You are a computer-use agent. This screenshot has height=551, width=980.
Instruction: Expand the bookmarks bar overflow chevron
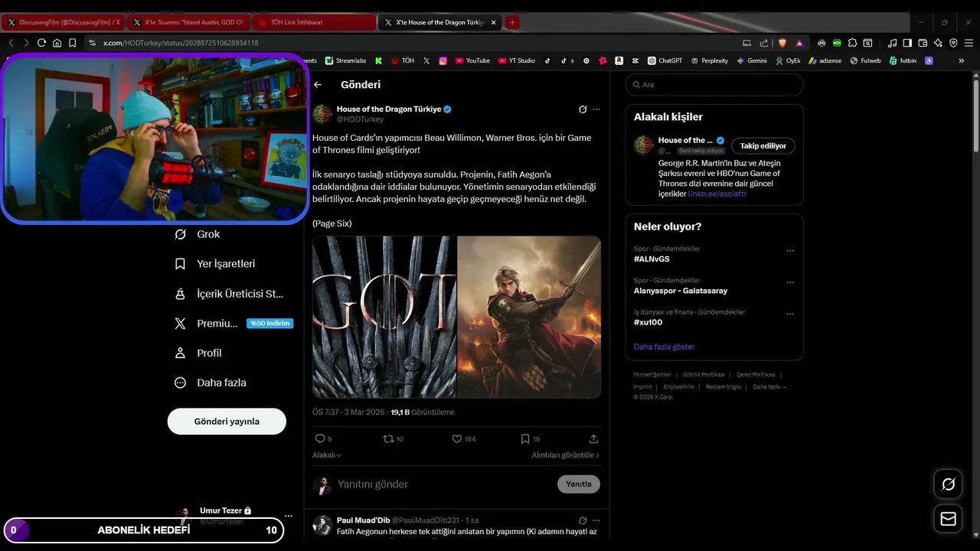coord(962,60)
